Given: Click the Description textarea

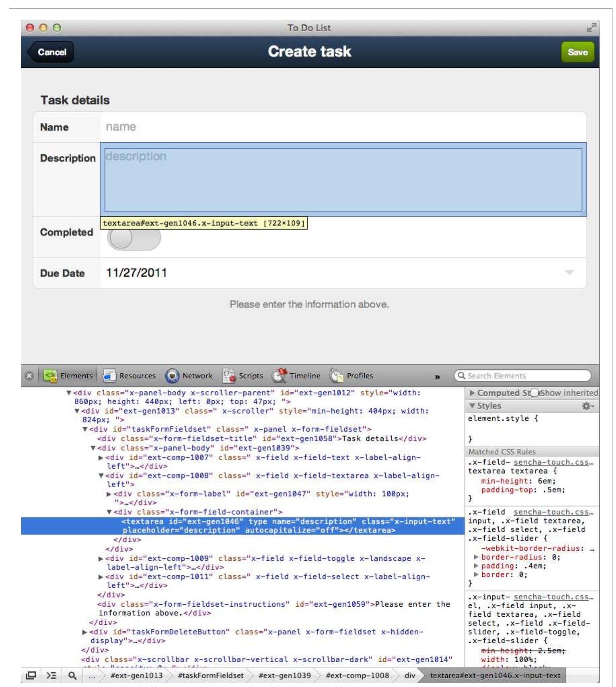Looking at the screenshot, I should 343,180.
